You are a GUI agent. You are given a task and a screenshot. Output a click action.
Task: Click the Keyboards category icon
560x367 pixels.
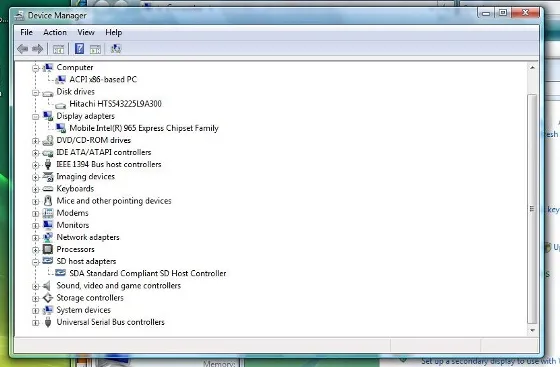pos(48,189)
